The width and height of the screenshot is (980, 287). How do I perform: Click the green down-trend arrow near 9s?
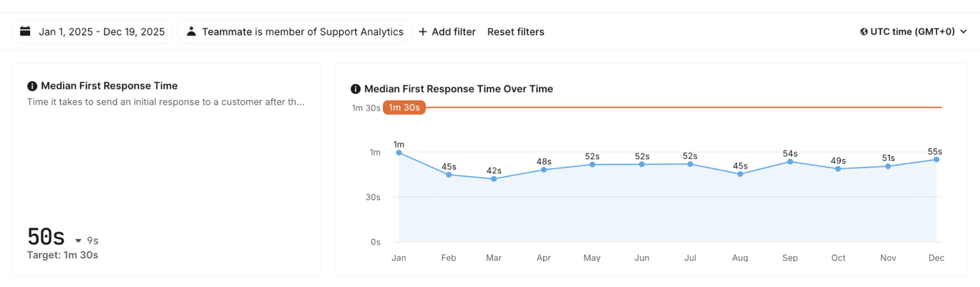pyautogui.click(x=78, y=241)
